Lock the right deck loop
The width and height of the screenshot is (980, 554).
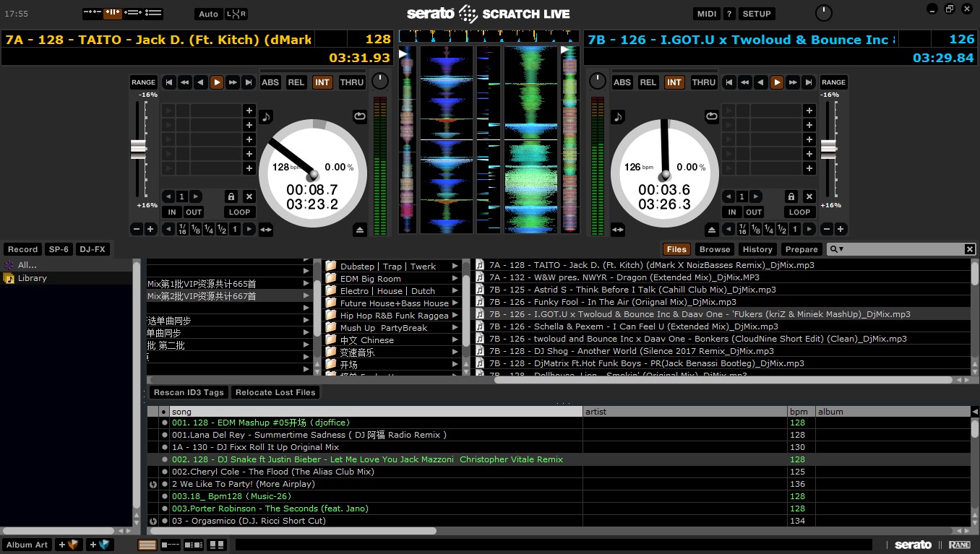791,196
